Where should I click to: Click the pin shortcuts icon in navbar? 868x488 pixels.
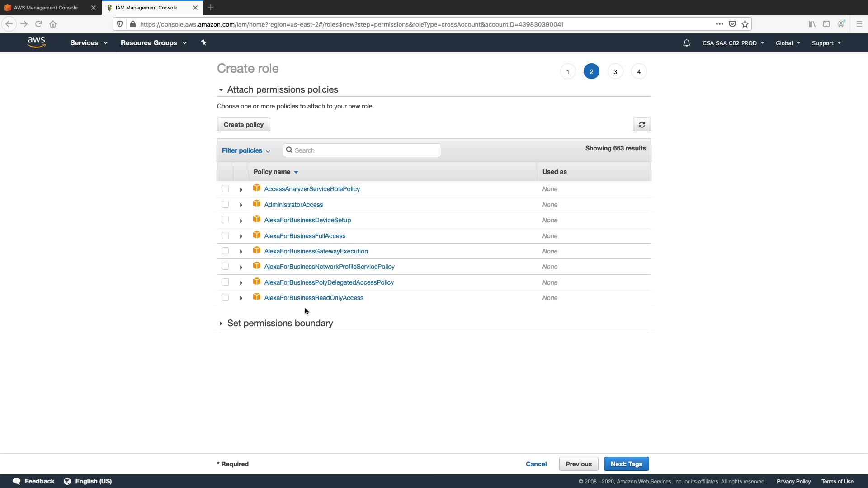tap(203, 42)
